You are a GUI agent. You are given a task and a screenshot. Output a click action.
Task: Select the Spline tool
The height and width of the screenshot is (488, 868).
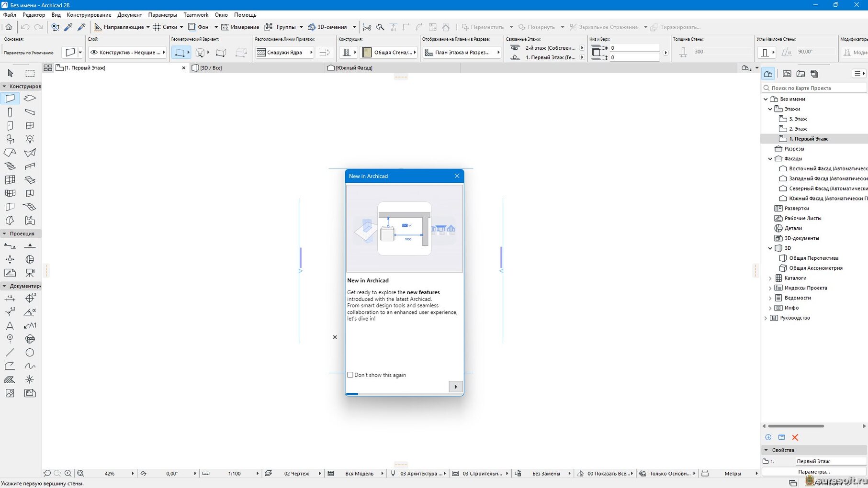(x=30, y=366)
